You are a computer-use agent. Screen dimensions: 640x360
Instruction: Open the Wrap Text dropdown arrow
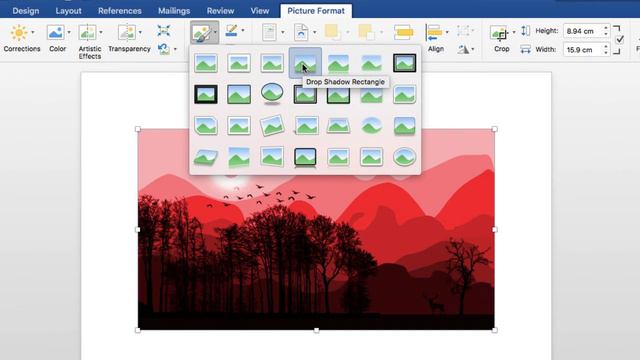pos(314,32)
